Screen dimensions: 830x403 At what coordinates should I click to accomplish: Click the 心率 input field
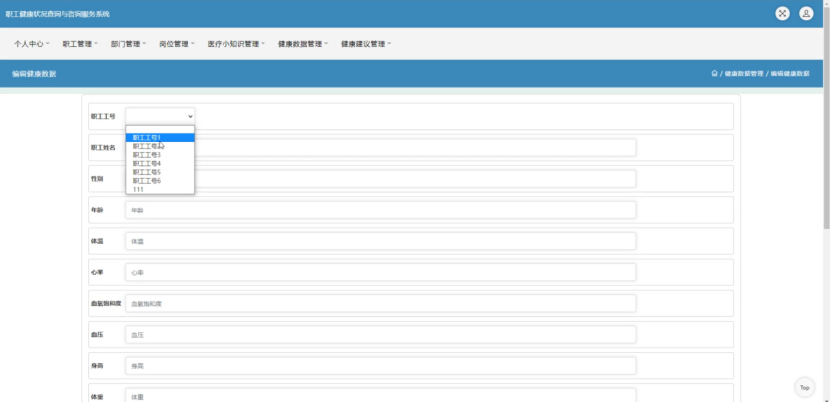381,273
